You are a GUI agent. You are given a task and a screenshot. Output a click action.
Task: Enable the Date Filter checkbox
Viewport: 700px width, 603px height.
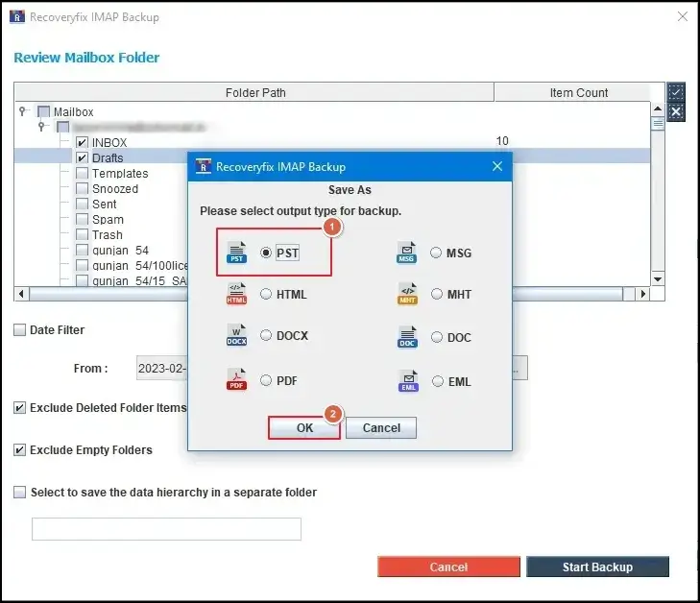coord(19,330)
